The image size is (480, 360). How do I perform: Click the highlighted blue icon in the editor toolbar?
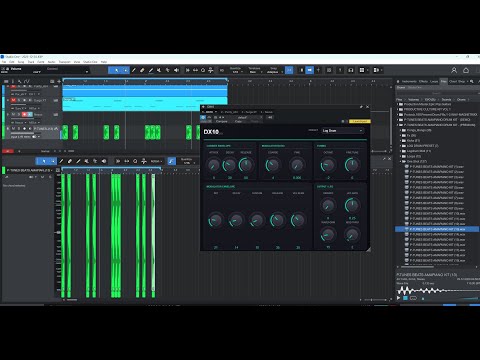coord(172,161)
